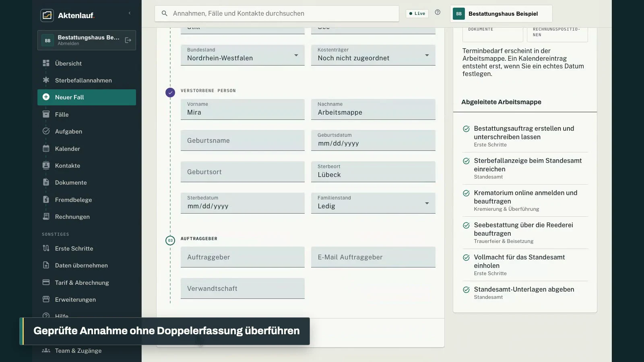Open Übersicht in the sidebar

coord(87,63)
